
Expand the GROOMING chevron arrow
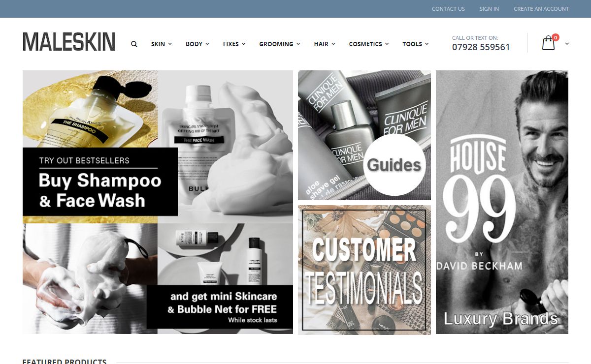tap(298, 44)
